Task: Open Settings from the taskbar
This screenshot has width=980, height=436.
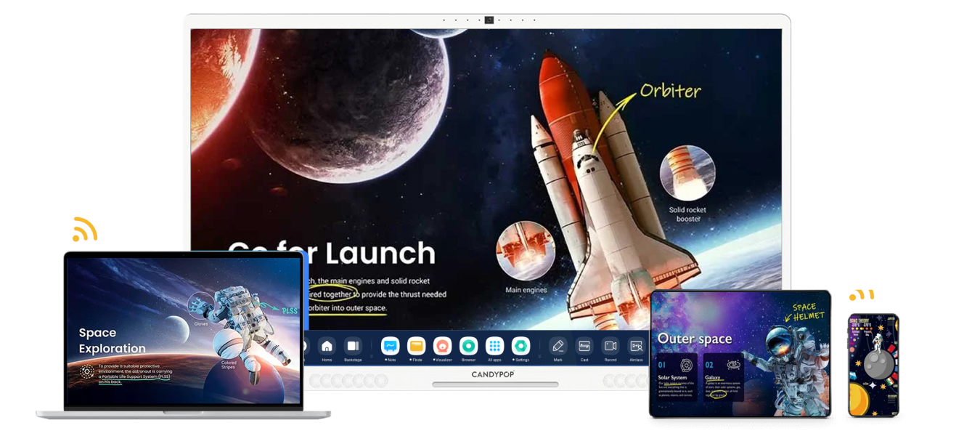Action: [520, 347]
